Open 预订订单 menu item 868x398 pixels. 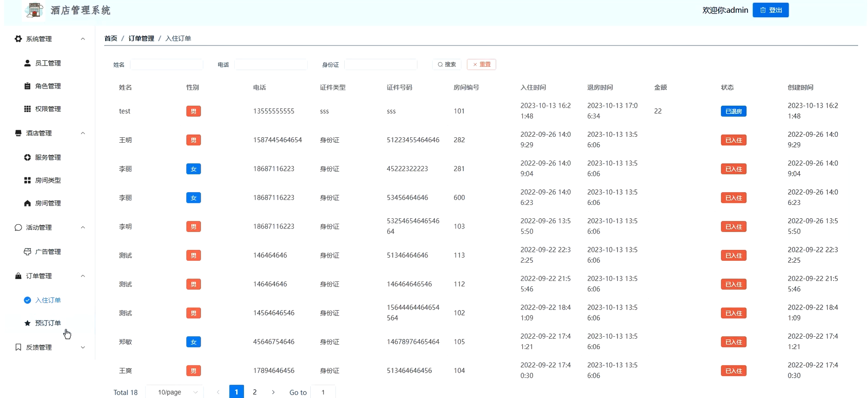[x=48, y=323]
